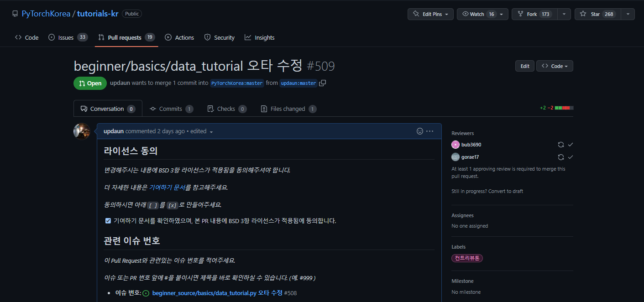Screen dimensions: 644x302
Task: Click comment timestamp 2 days ago
Action: point(171,131)
